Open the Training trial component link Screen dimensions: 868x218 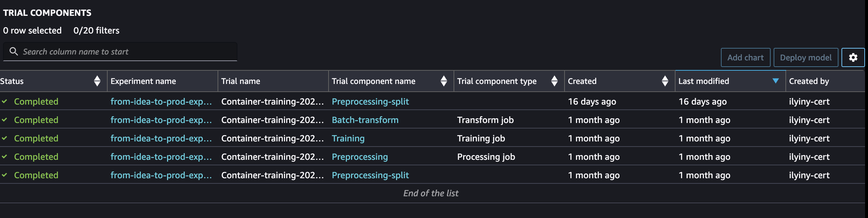pos(348,138)
